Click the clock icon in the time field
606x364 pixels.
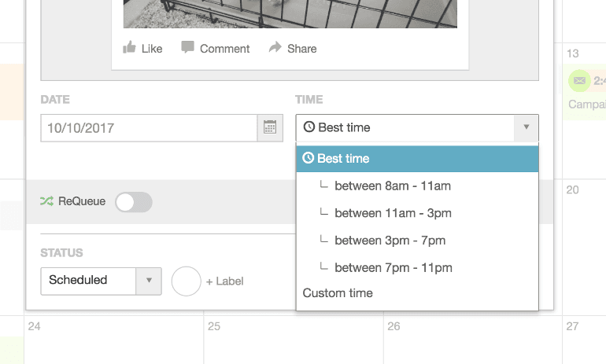(309, 127)
